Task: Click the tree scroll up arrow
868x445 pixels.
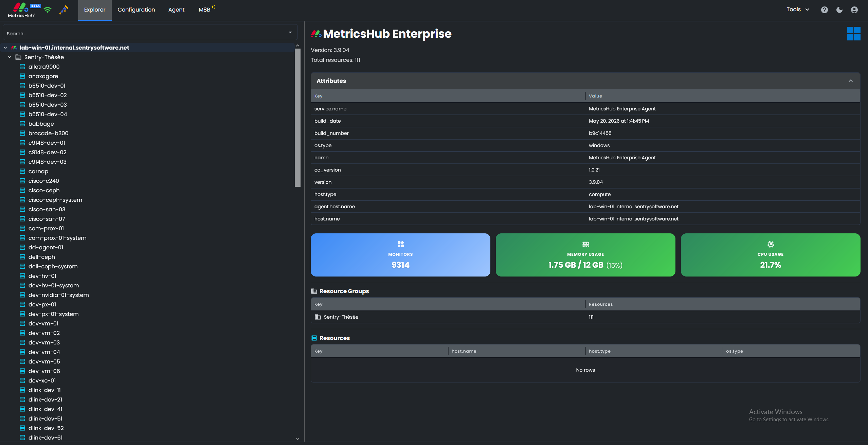Action: click(x=297, y=46)
